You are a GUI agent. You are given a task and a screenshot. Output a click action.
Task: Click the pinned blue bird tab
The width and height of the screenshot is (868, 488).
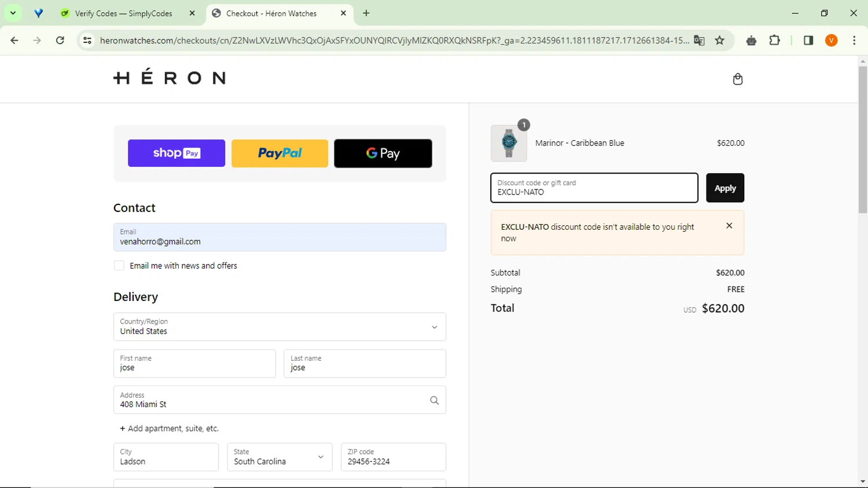pyautogui.click(x=38, y=13)
